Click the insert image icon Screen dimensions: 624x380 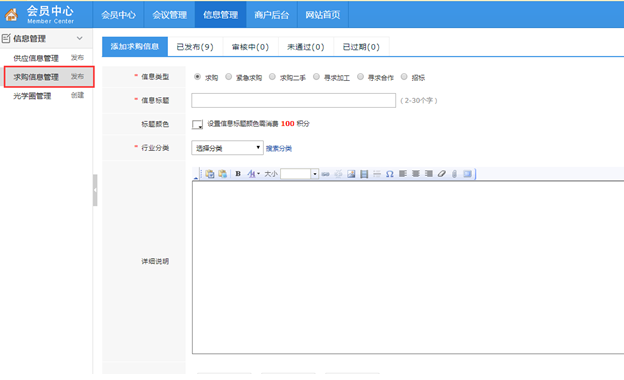(351, 174)
